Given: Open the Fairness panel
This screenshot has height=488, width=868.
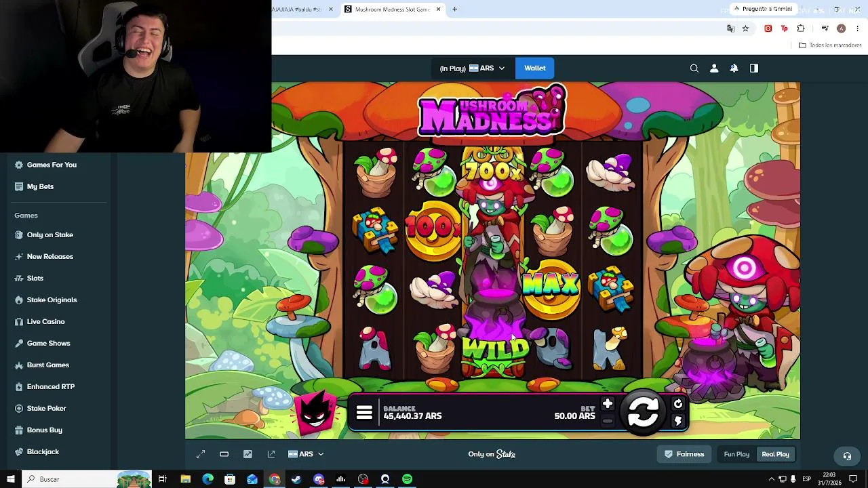Looking at the screenshot, I should click(684, 454).
